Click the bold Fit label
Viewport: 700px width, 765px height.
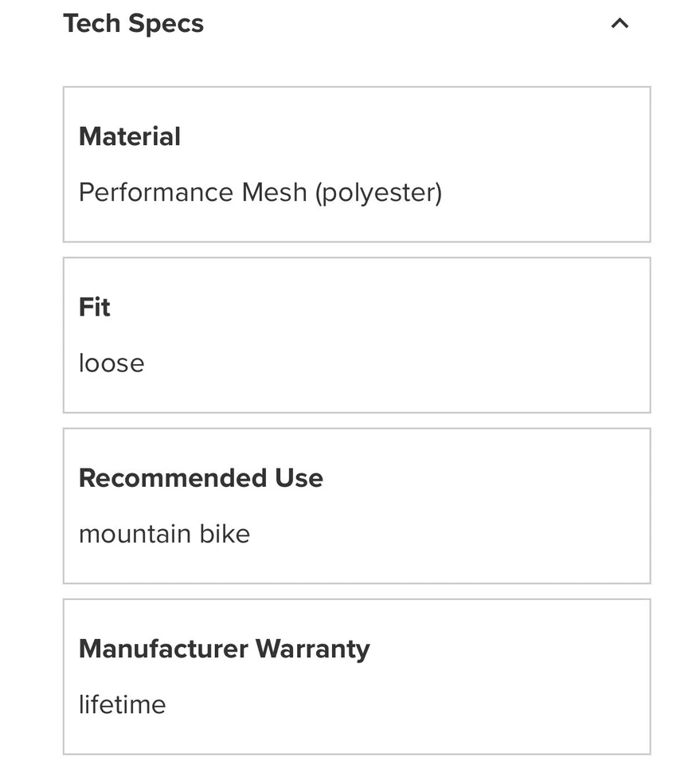[x=94, y=308]
